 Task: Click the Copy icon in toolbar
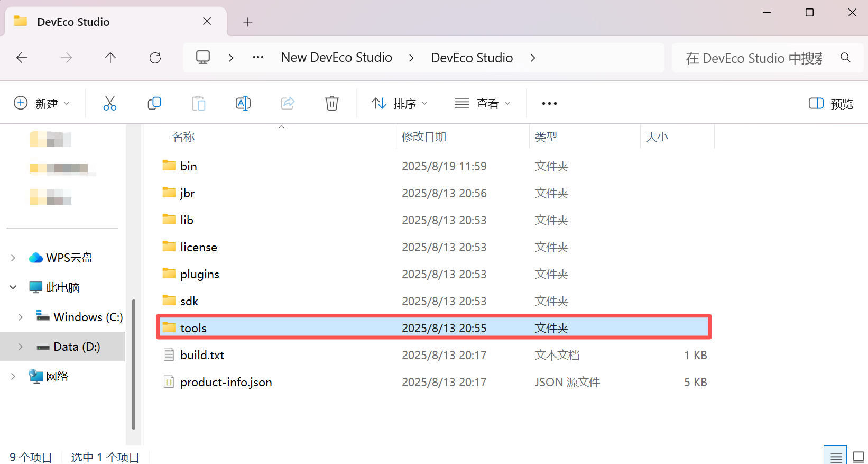click(154, 103)
